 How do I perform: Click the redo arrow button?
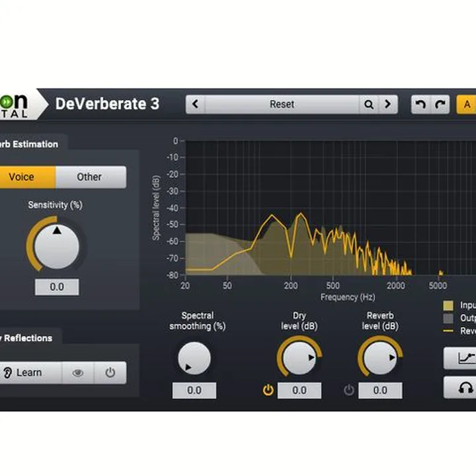[440, 104]
